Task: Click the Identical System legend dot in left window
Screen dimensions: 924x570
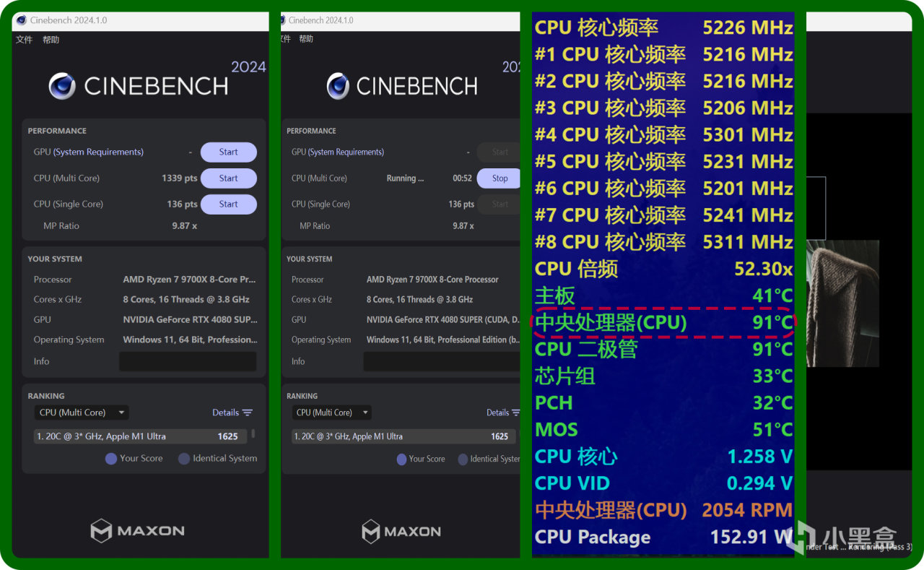Action: (184, 458)
